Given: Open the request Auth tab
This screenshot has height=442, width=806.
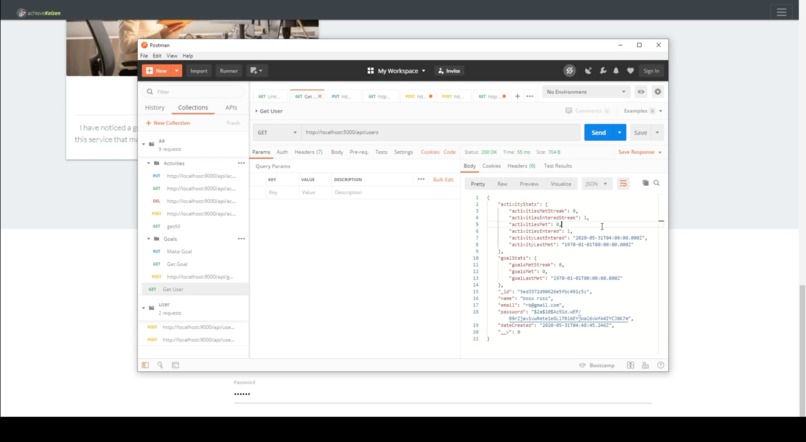Looking at the screenshot, I should pos(282,152).
